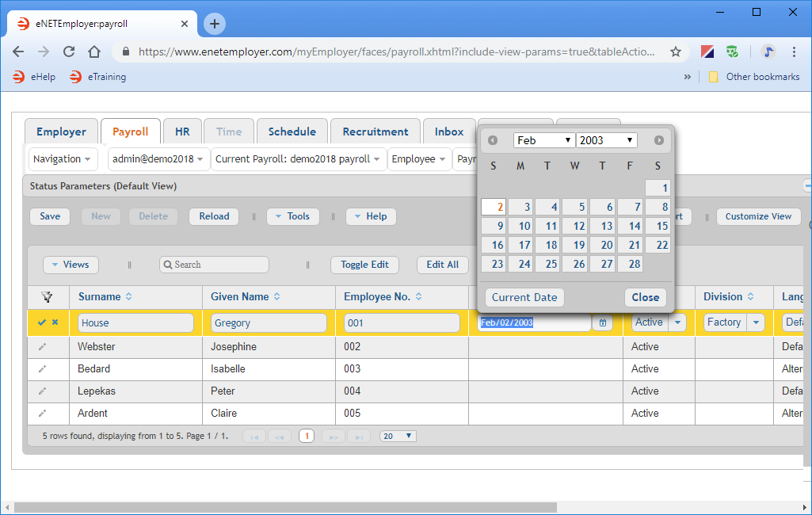Switch to the HR tab
This screenshot has height=515, width=812.
(x=182, y=131)
